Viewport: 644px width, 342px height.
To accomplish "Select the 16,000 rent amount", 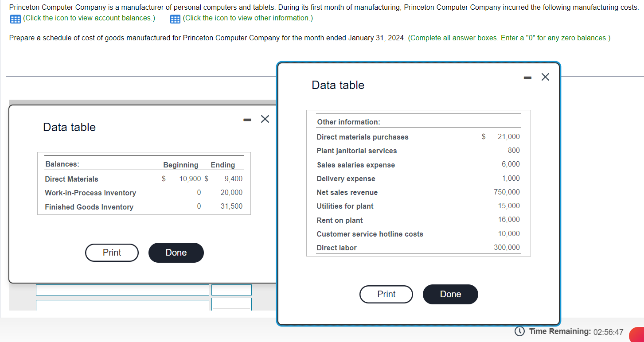I will pos(509,220).
